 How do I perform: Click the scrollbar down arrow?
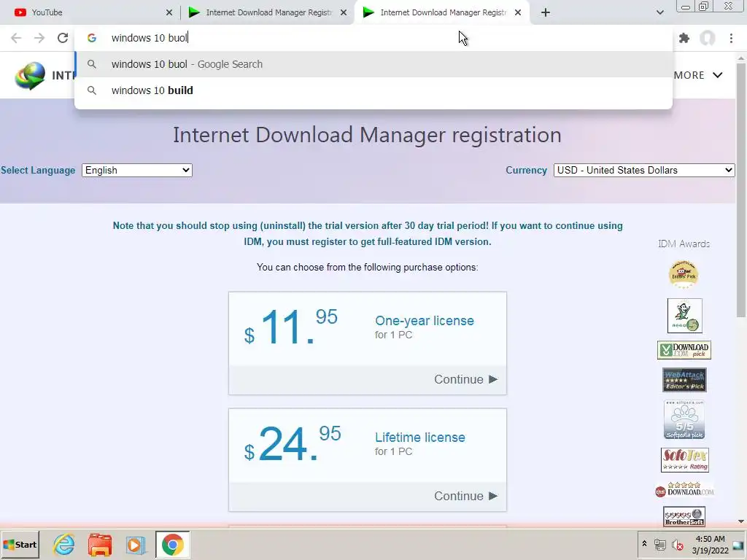click(741, 521)
